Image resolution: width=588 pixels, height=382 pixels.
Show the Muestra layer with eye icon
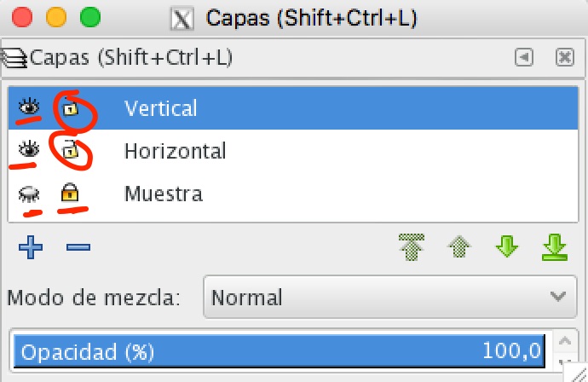tap(30, 195)
